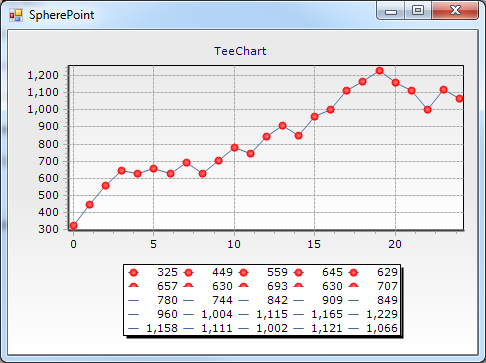Maximize the SpherePoint window

pos(418,11)
